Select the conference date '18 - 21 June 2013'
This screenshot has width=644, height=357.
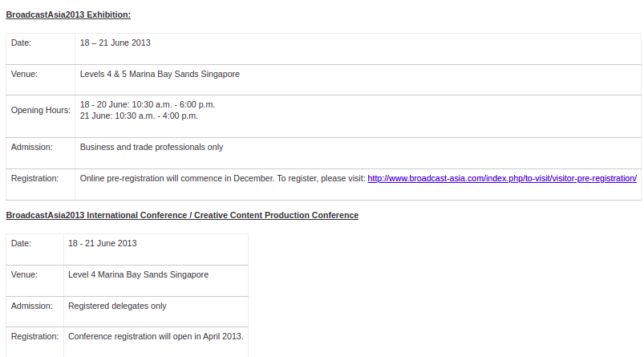point(103,243)
